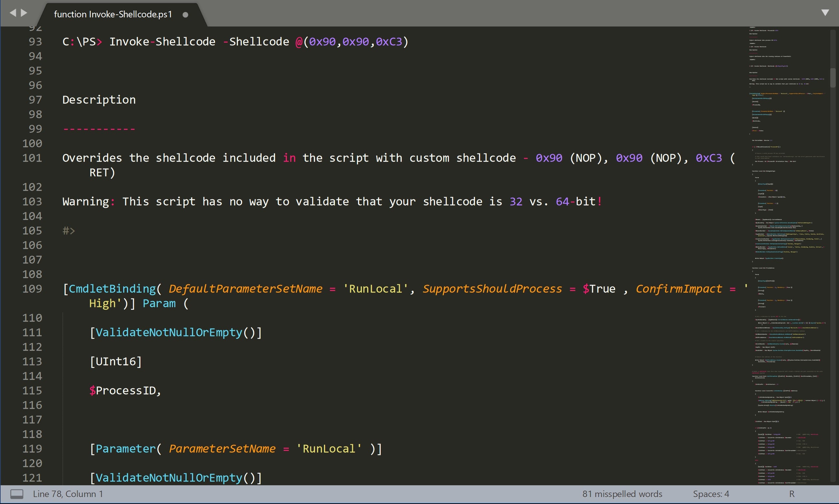Click the tab back navigation arrow
The height and width of the screenshot is (504, 839).
coord(13,13)
